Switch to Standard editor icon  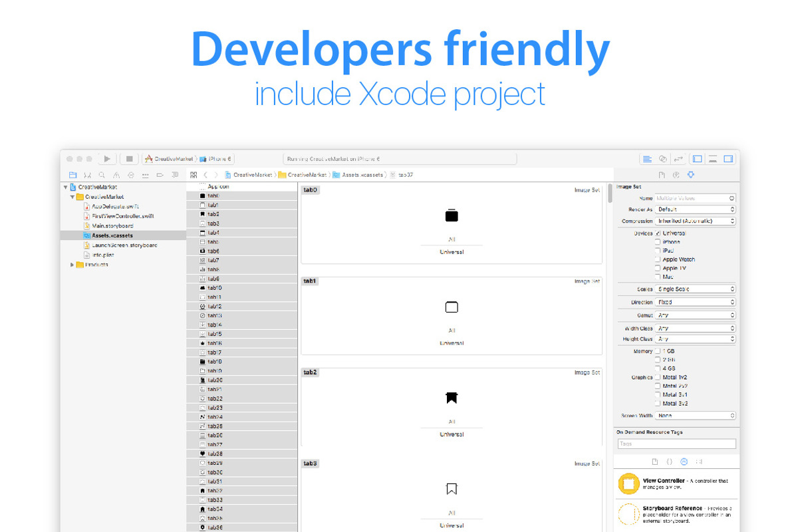tap(647, 159)
